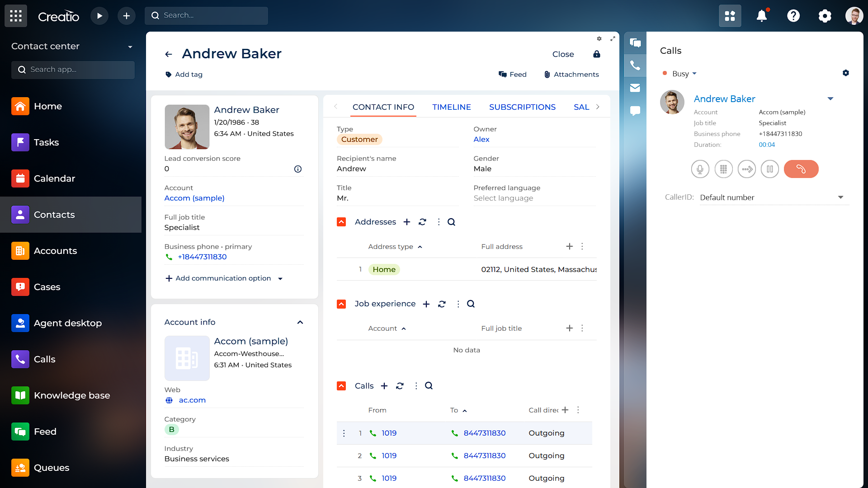Collapse the Calls section
868x488 pixels.
pos(341,386)
